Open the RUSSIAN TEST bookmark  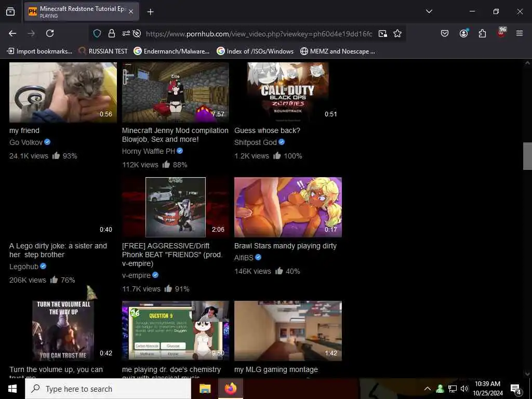click(x=103, y=51)
